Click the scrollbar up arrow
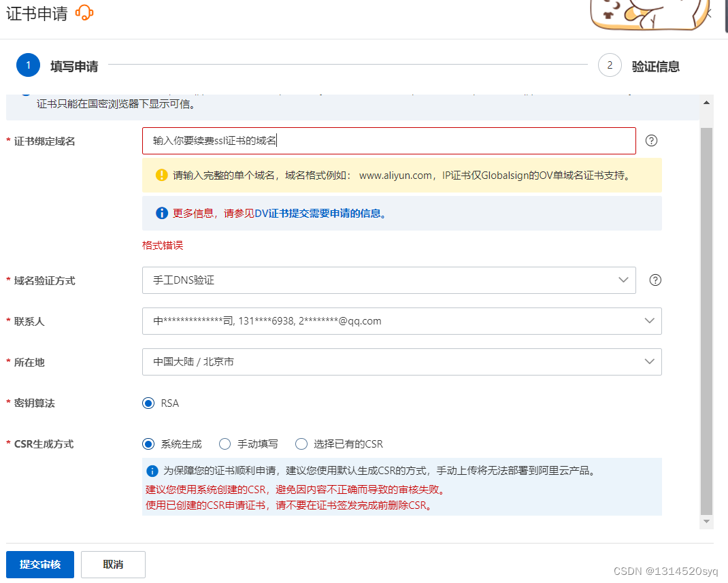Screen dimensions: 728x583 (x=706, y=103)
